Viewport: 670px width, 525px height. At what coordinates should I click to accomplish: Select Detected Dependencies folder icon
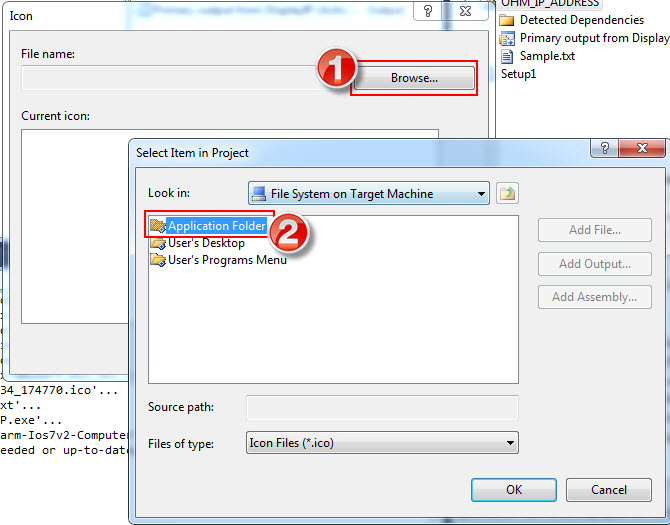(507, 20)
